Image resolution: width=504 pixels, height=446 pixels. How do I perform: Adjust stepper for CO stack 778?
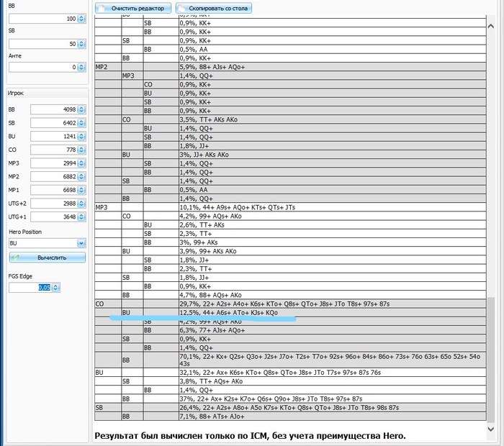click(x=81, y=150)
